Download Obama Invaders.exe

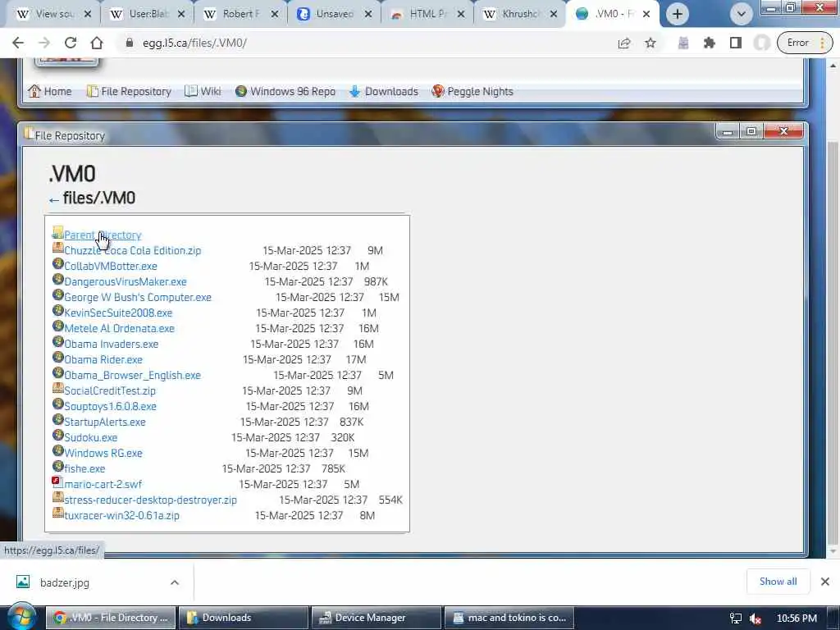tap(112, 344)
